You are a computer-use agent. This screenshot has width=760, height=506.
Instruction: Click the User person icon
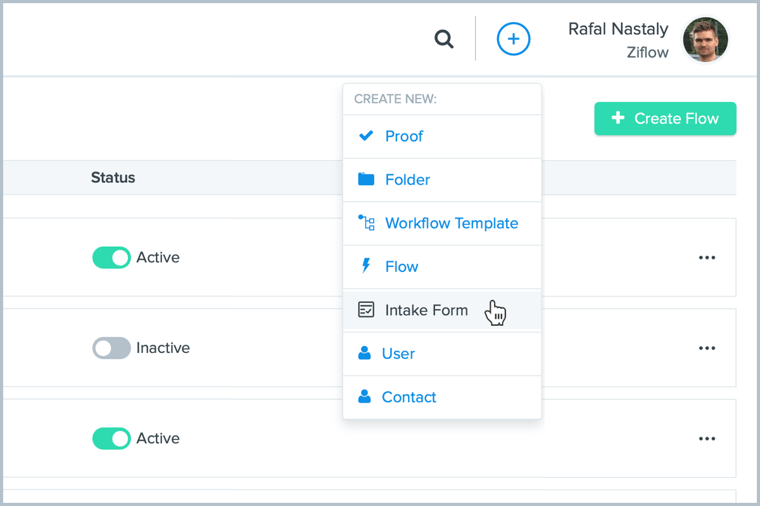(365, 354)
